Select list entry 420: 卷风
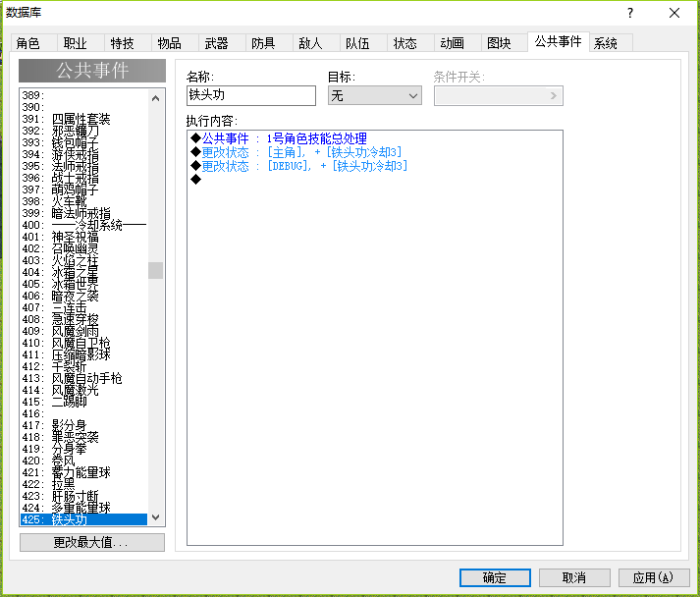 83,461
